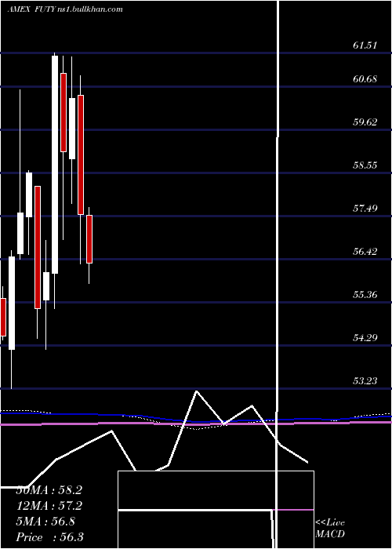The width and height of the screenshot is (392, 549).
Task: Click the AMEX FUTY chart title text
Action: coord(65,9)
